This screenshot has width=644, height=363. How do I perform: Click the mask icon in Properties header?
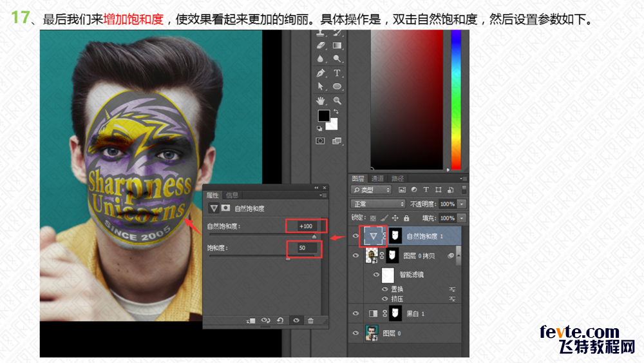pyautogui.click(x=226, y=208)
